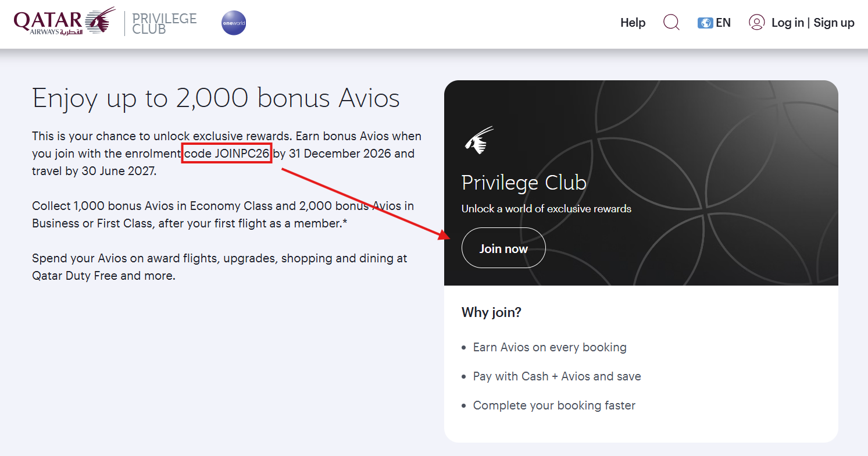Select the user account profile icon
Image resolution: width=868 pixels, height=456 pixels.
pos(756,22)
